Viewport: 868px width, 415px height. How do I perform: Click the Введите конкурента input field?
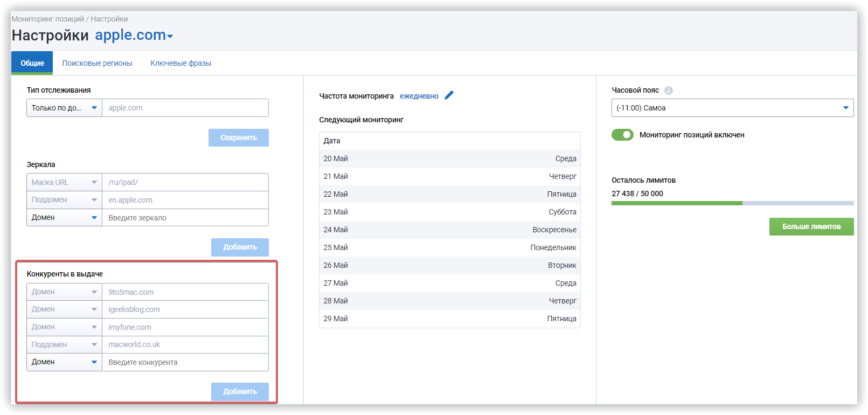[185, 362]
